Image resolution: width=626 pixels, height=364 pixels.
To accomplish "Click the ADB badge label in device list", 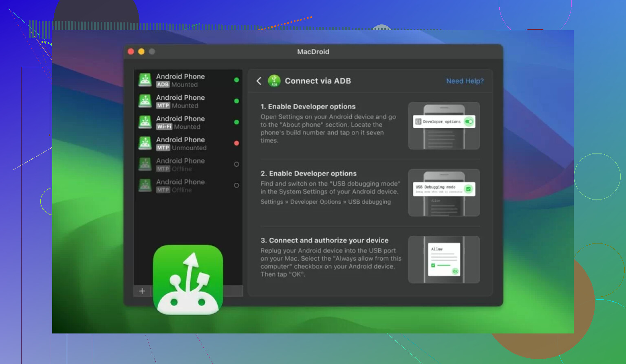I will pyautogui.click(x=163, y=85).
